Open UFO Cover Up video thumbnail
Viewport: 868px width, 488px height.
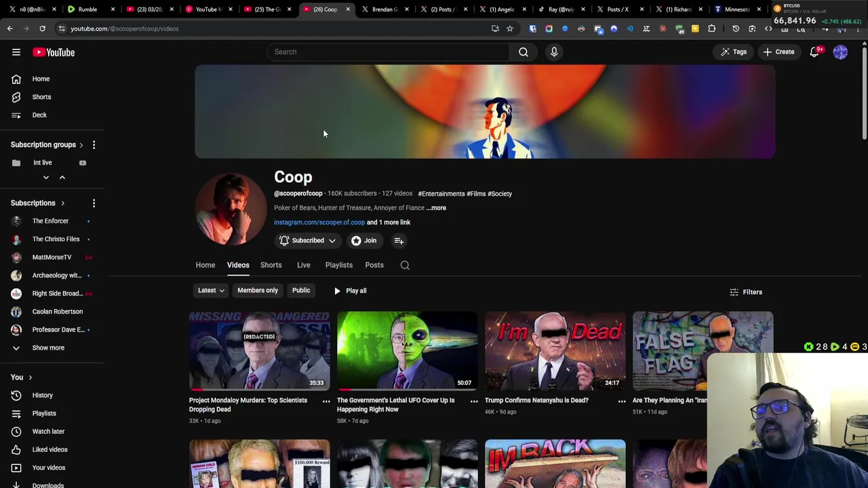click(x=408, y=351)
